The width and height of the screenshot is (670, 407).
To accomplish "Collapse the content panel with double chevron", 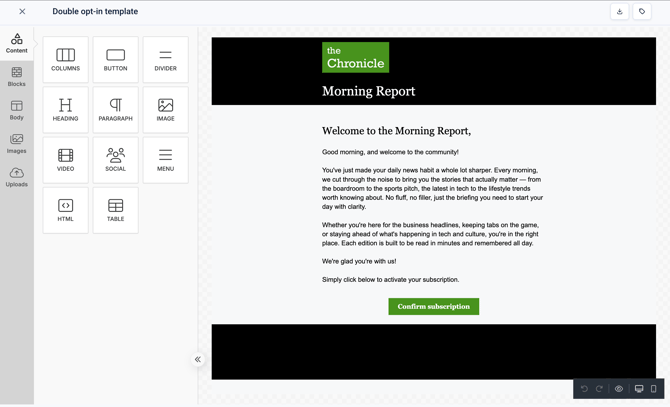I will [197, 359].
